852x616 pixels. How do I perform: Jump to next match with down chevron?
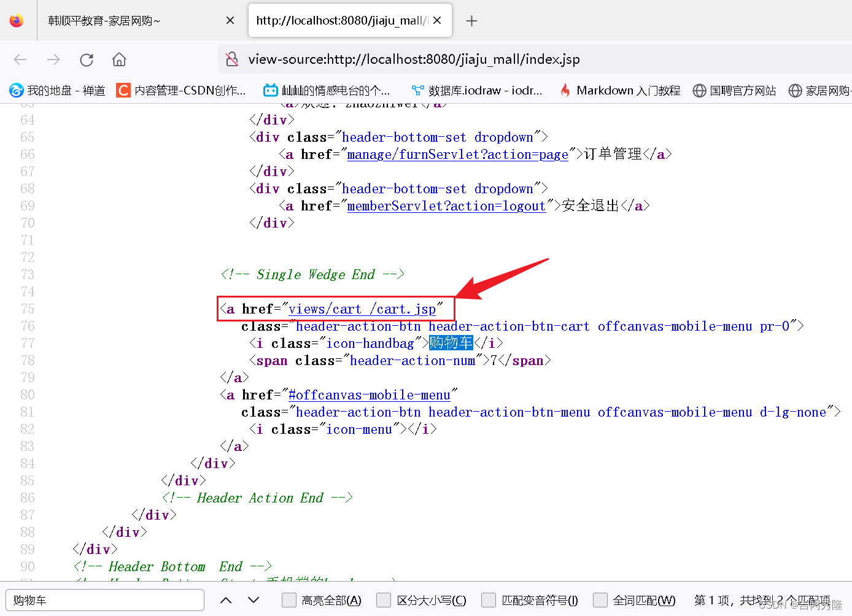tap(254, 600)
